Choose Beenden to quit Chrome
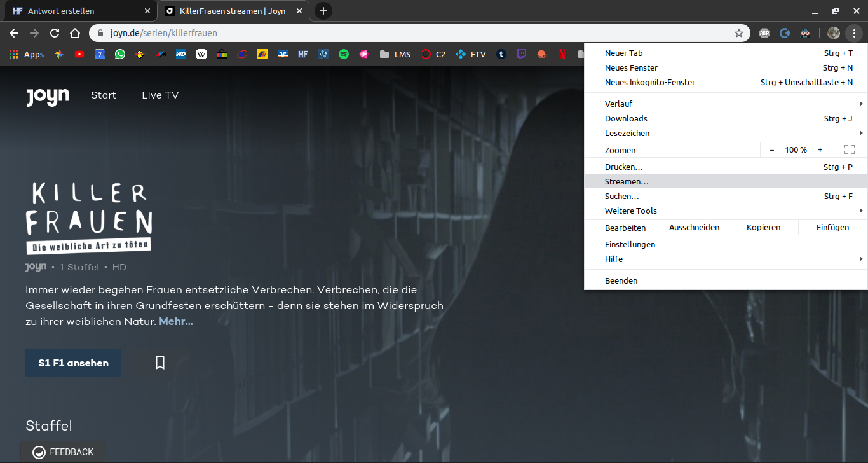 pyautogui.click(x=726, y=280)
